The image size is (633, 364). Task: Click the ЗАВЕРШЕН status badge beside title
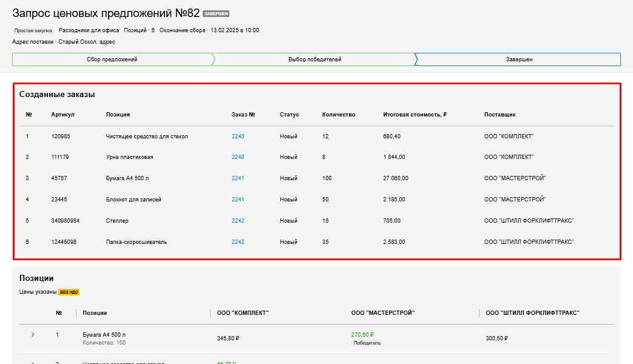pyautogui.click(x=216, y=14)
